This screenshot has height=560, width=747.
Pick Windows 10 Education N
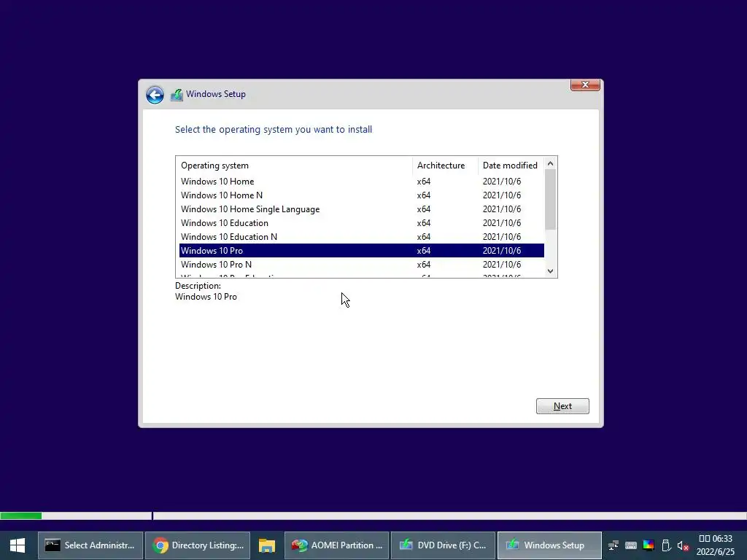click(362, 237)
